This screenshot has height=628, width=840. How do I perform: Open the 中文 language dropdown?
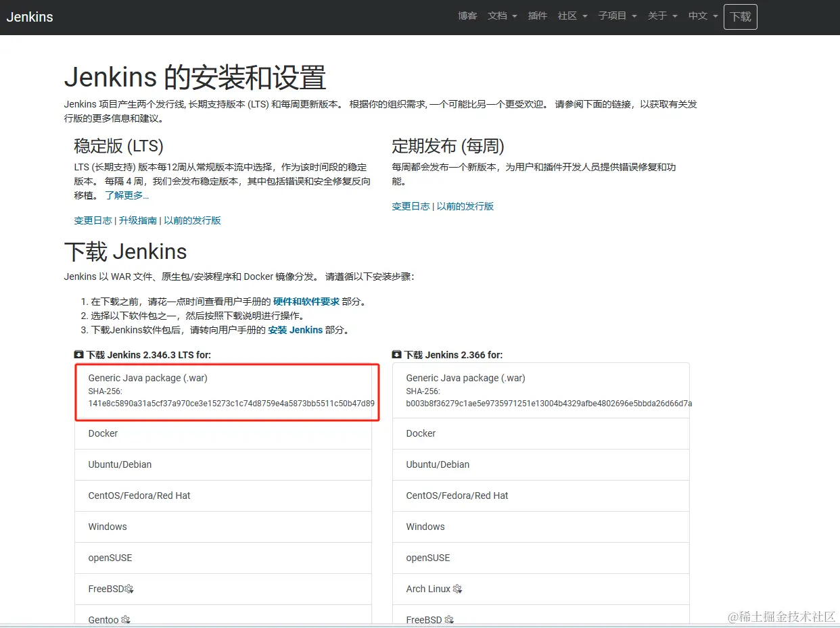[x=703, y=16]
